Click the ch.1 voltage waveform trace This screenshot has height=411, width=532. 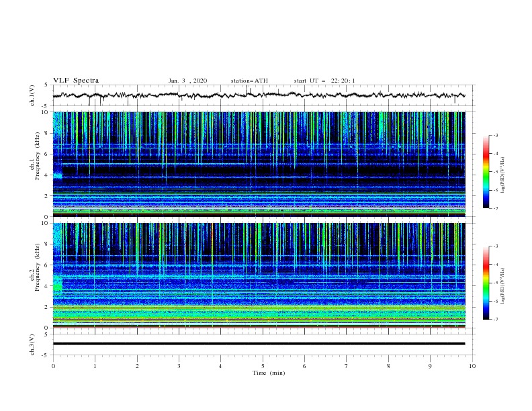259,95
